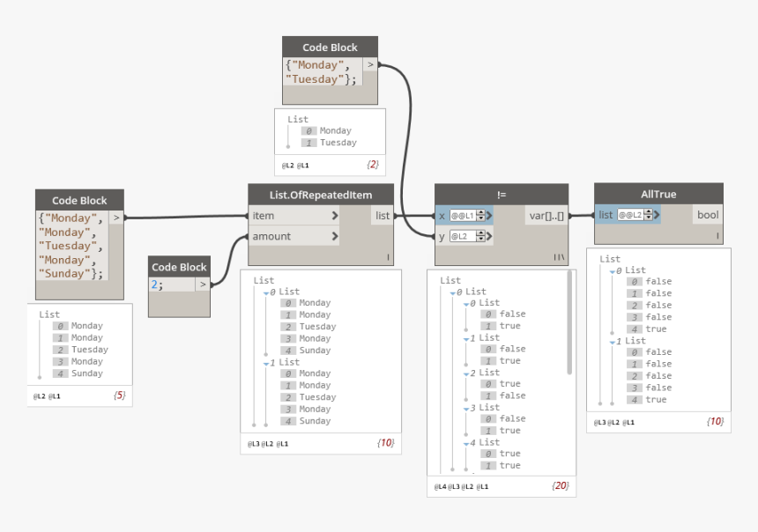Select the five-day Code Block by its header
The image size is (758, 532).
click(x=78, y=200)
